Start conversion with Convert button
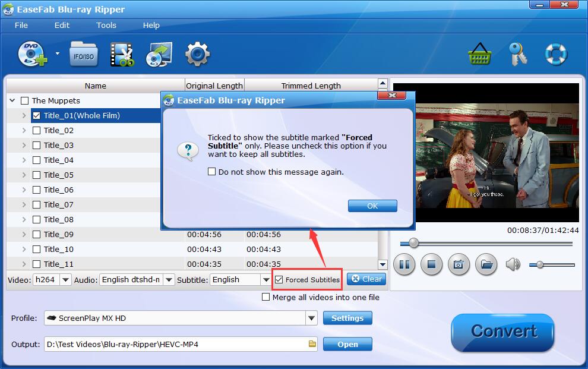The width and height of the screenshot is (588, 369). pos(502,332)
